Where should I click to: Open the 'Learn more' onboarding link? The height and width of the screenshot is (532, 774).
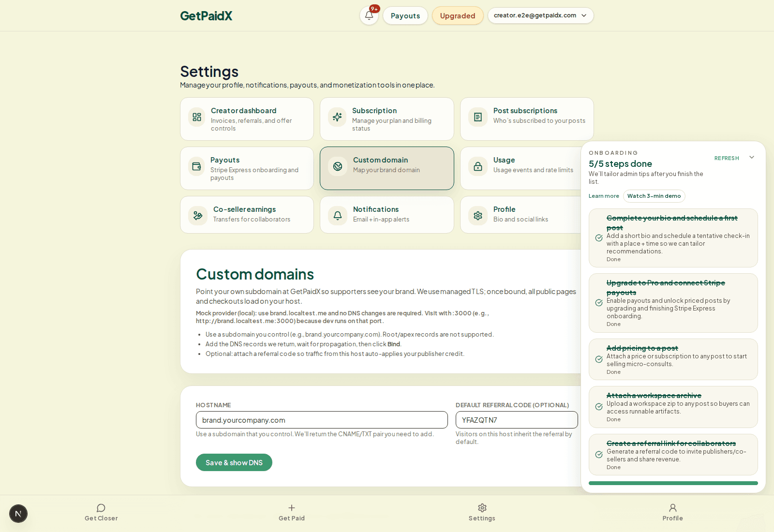603,196
